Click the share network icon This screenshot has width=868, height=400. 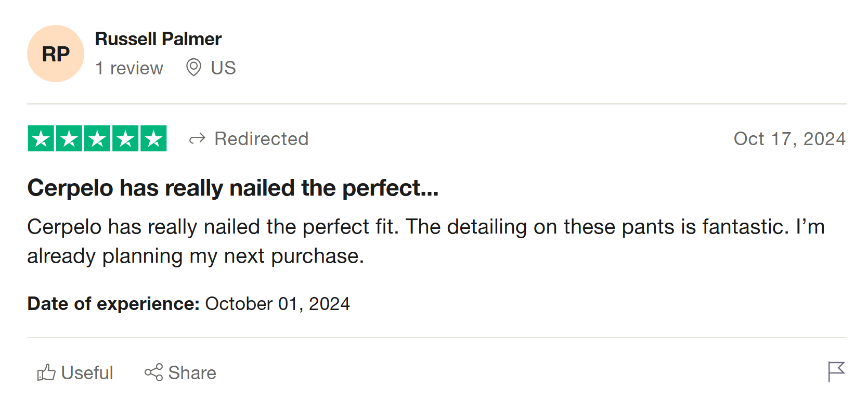[x=154, y=372]
